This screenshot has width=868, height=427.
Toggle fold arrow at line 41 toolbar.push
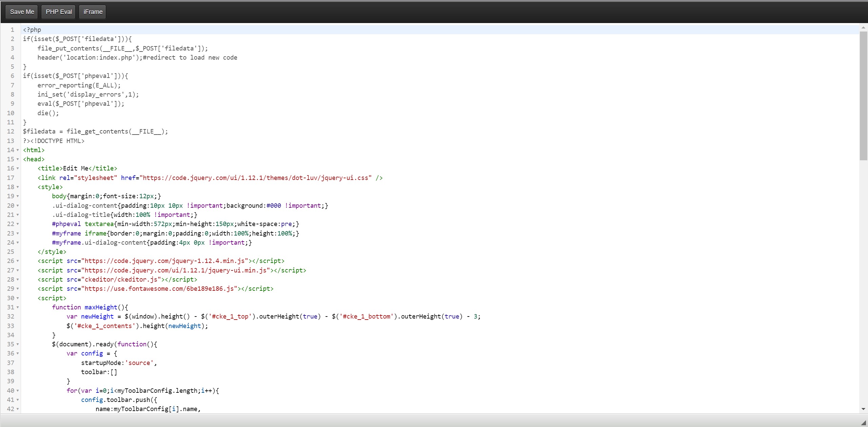click(18, 400)
